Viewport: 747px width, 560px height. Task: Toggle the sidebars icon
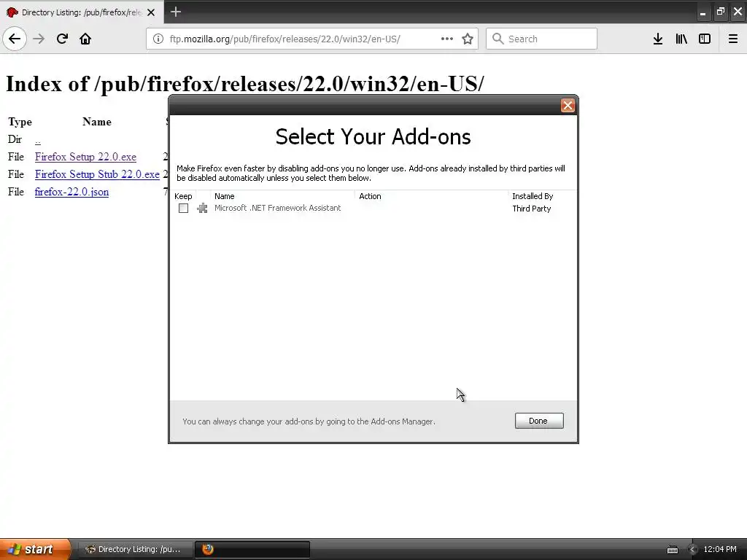[704, 39]
